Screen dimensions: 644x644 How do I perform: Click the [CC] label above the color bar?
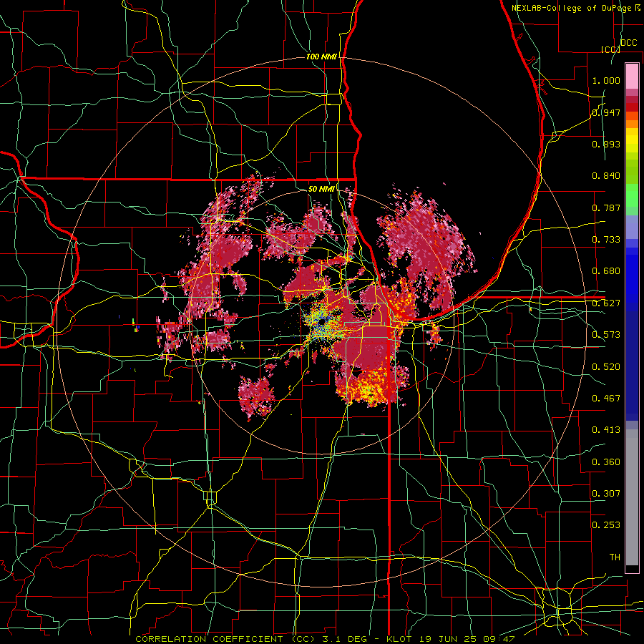[610, 49]
